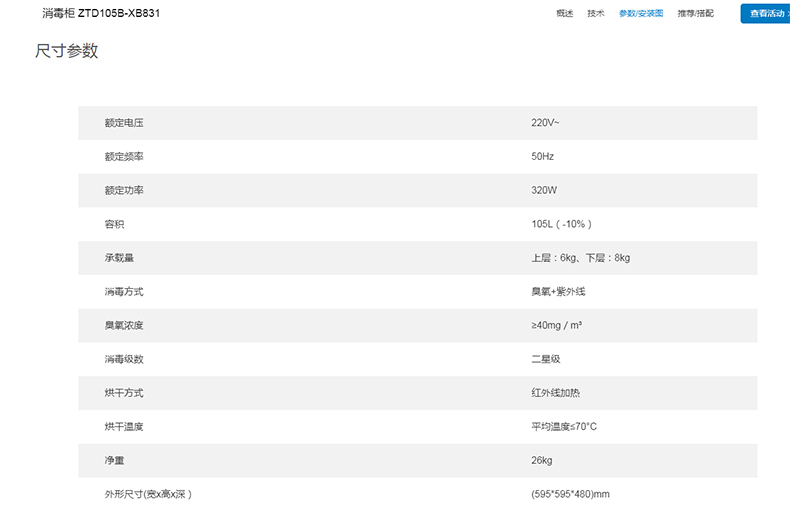Click the 尺寸参数 heading
This screenshot has width=790, height=530.
[67, 51]
